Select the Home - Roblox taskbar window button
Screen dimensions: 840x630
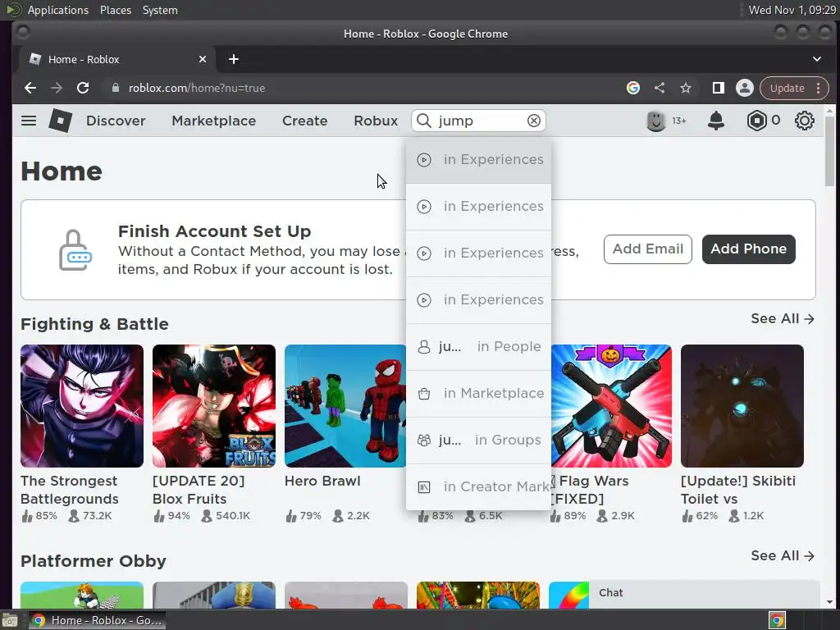tap(97, 620)
